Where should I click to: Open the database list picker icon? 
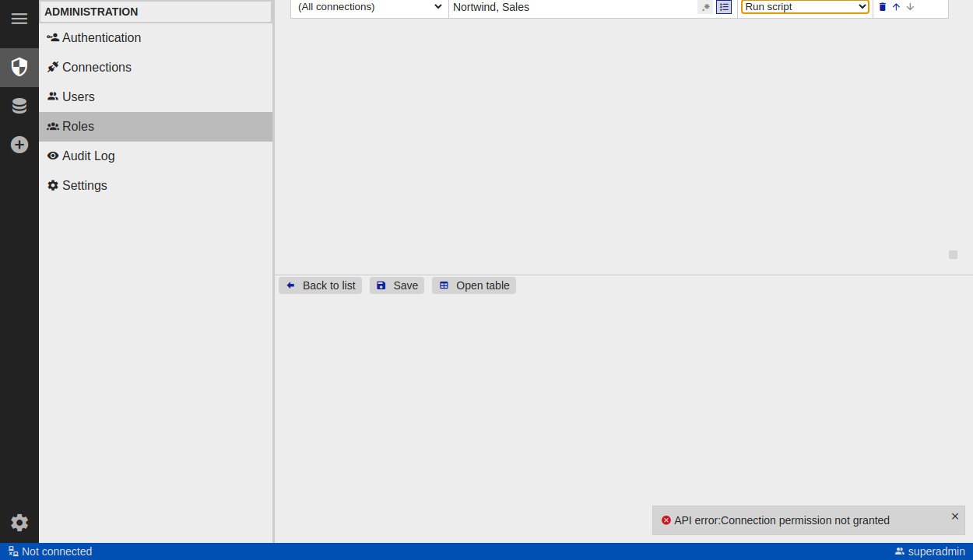coord(724,7)
